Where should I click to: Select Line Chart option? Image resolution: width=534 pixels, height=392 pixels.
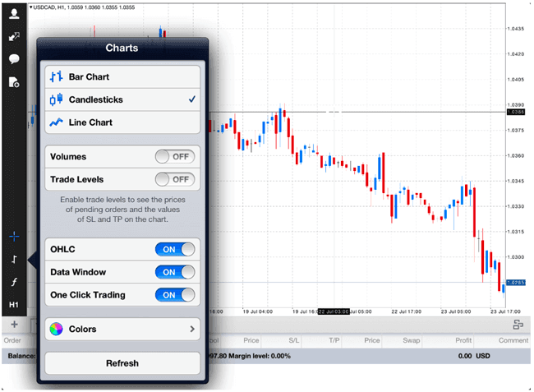click(122, 122)
